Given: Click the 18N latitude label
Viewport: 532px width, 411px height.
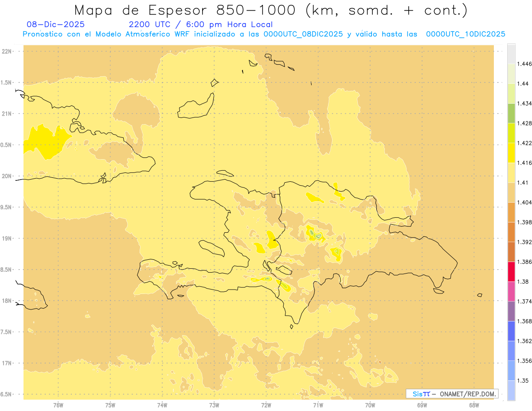Looking at the screenshot, I should [x=6, y=301].
